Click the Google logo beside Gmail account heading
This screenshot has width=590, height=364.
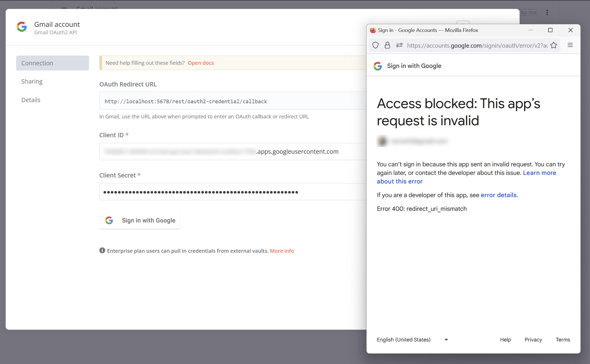point(21,27)
